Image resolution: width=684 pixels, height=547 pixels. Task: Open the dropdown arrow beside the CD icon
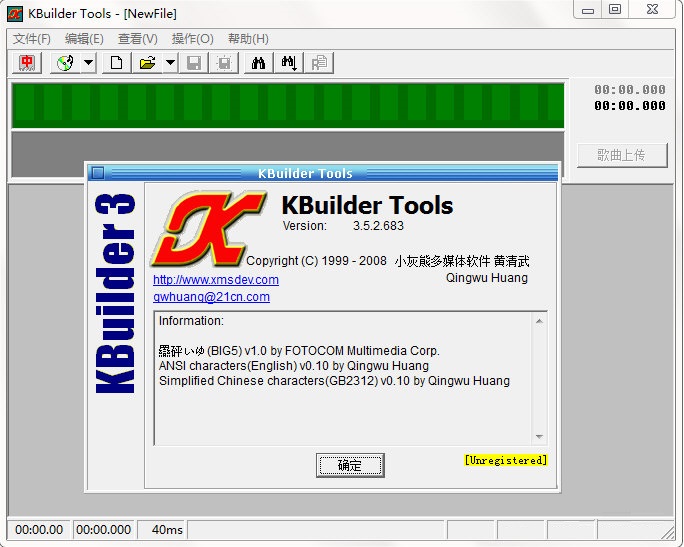[x=89, y=63]
